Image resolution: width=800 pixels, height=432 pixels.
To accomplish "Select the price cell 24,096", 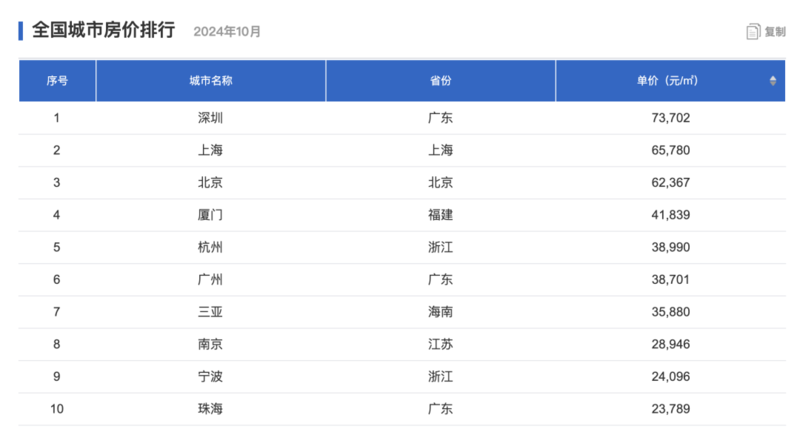I will click(670, 376).
